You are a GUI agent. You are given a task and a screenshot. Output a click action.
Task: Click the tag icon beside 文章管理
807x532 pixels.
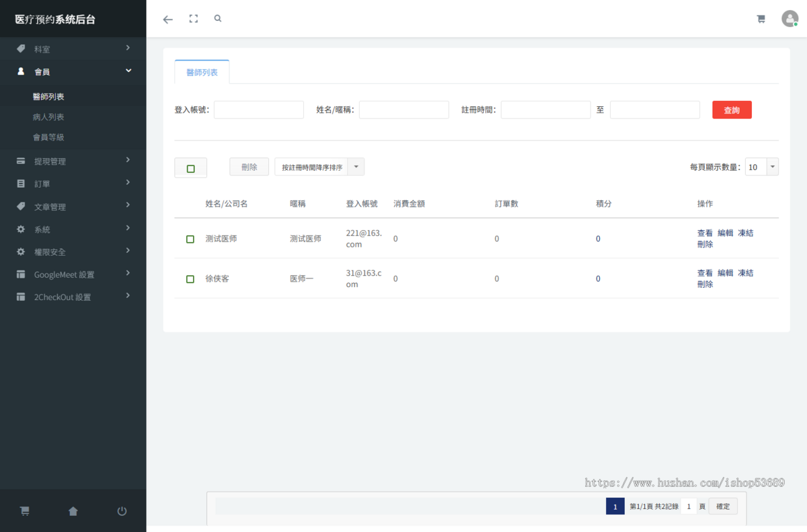tap(21, 206)
